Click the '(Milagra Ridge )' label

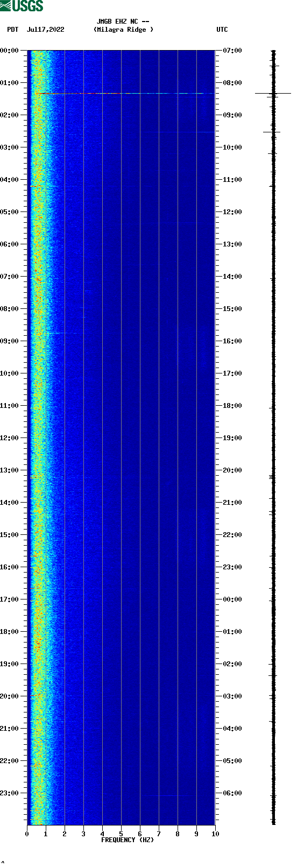click(123, 30)
